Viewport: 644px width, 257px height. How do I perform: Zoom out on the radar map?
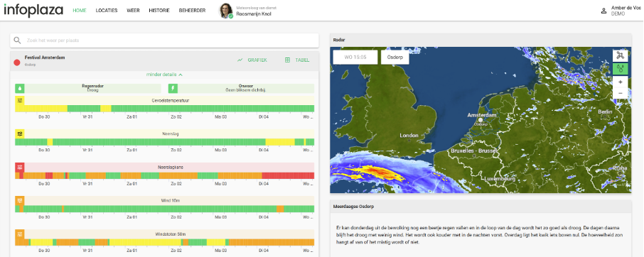(x=620, y=94)
